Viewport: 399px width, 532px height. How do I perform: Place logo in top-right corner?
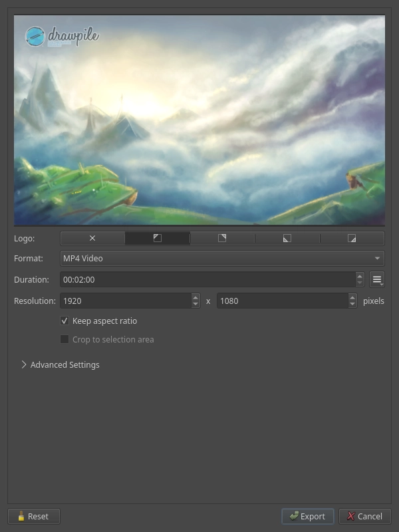coord(222,238)
